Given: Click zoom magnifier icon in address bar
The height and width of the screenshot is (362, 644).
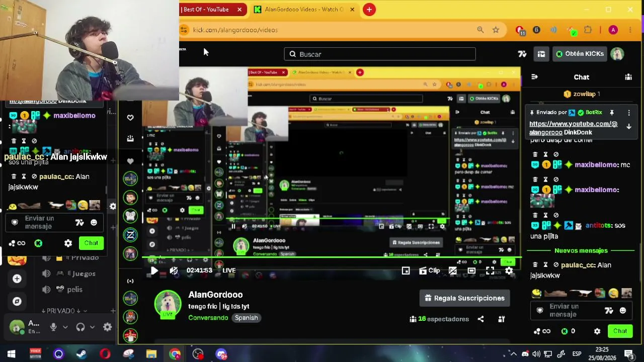Looking at the screenshot, I should [480, 30].
